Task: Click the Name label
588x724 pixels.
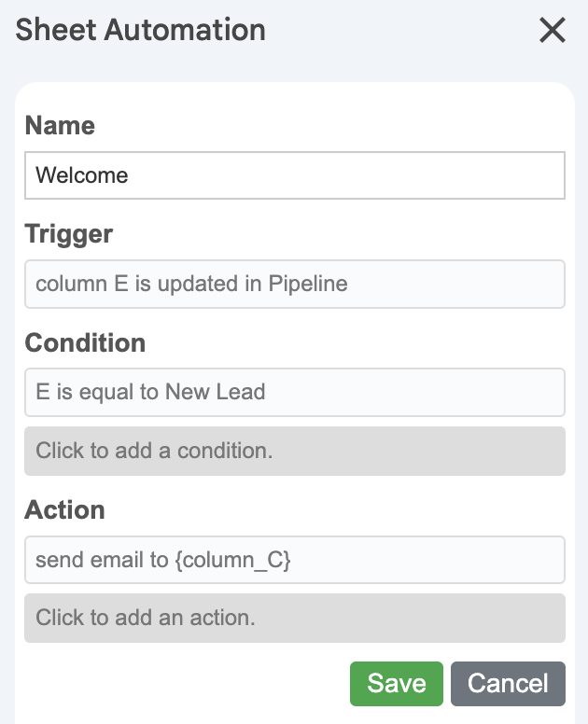Action: pyautogui.click(x=60, y=125)
